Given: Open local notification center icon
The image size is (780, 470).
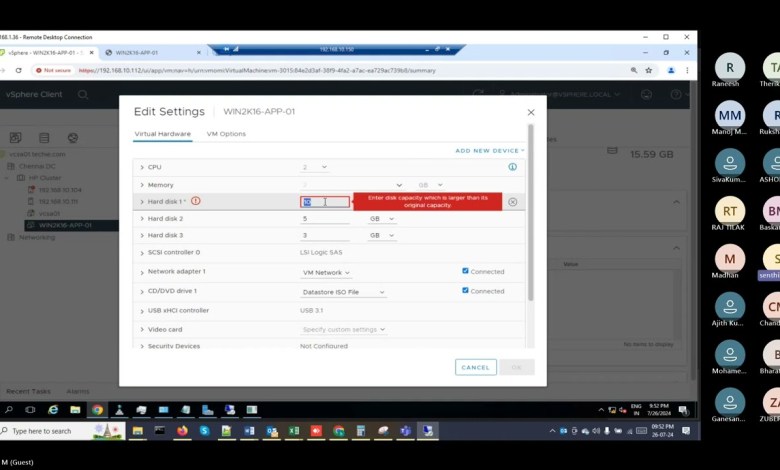Looking at the screenshot, I should 686,431.
